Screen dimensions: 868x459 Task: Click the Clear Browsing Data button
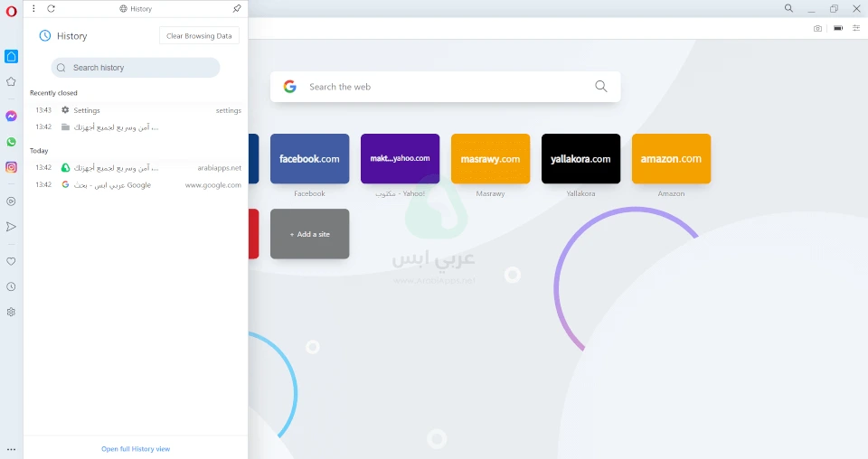tap(199, 36)
